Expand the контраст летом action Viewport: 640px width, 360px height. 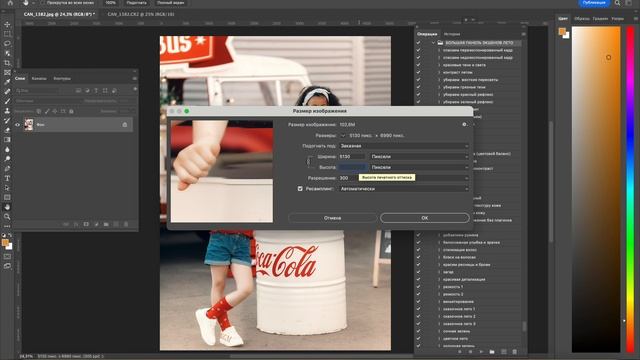[x=439, y=72]
